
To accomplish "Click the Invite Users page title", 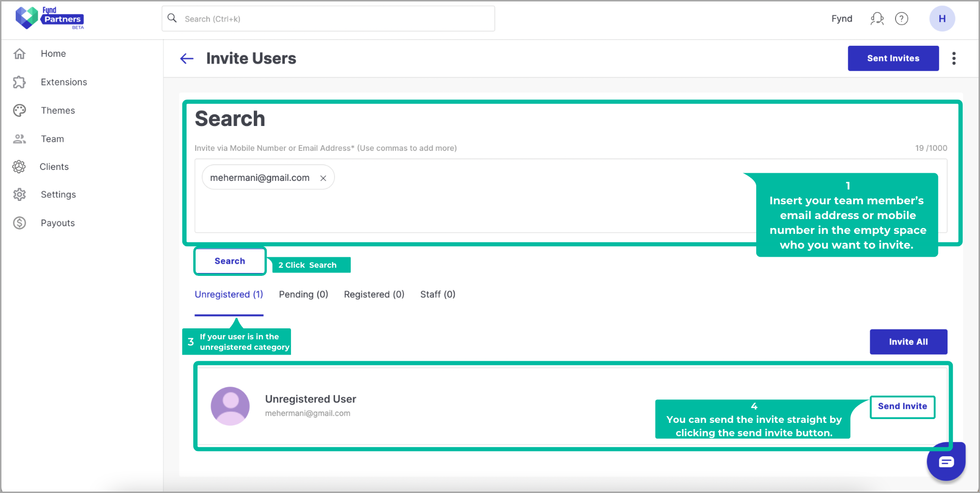I will point(251,58).
